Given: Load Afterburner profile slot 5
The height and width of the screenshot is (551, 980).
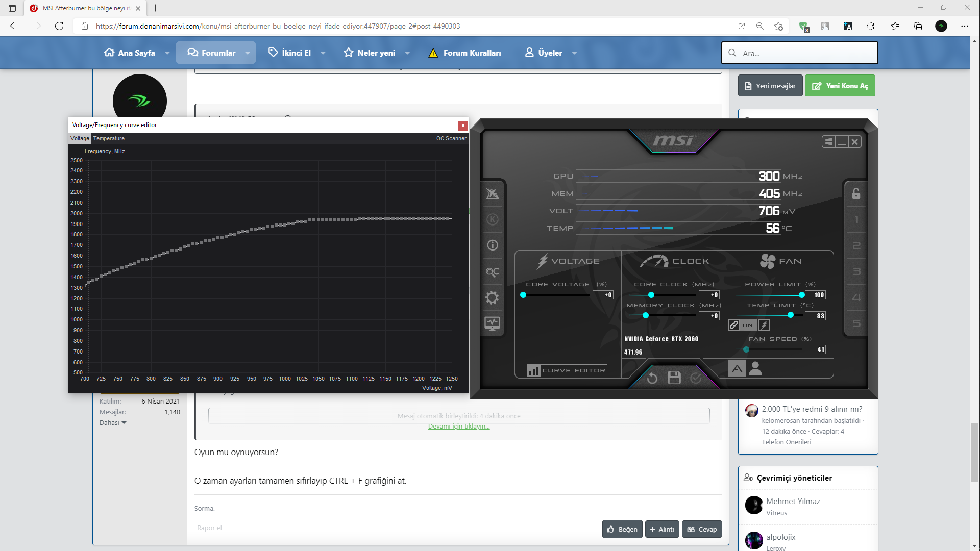Looking at the screenshot, I should pos(856,323).
